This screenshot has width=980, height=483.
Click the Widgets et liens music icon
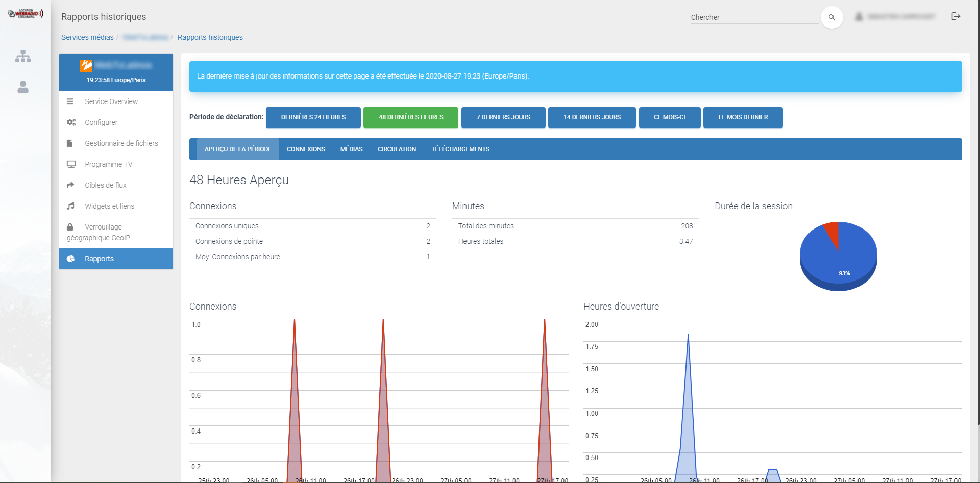(70, 206)
